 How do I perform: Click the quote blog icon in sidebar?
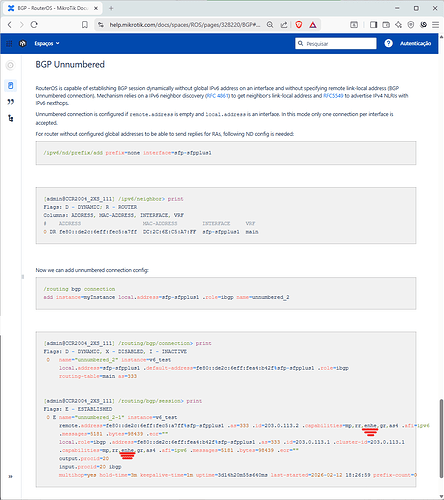[x=10, y=102]
